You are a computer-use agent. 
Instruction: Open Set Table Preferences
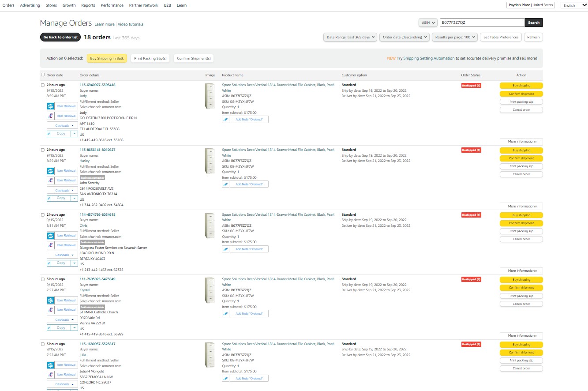pos(501,37)
